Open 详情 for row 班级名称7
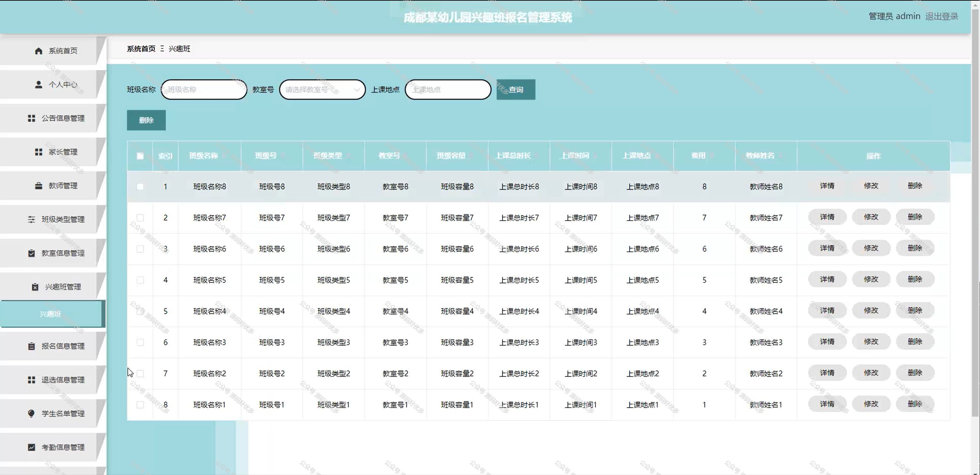Screen dimensions: 980x475 [827, 217]
